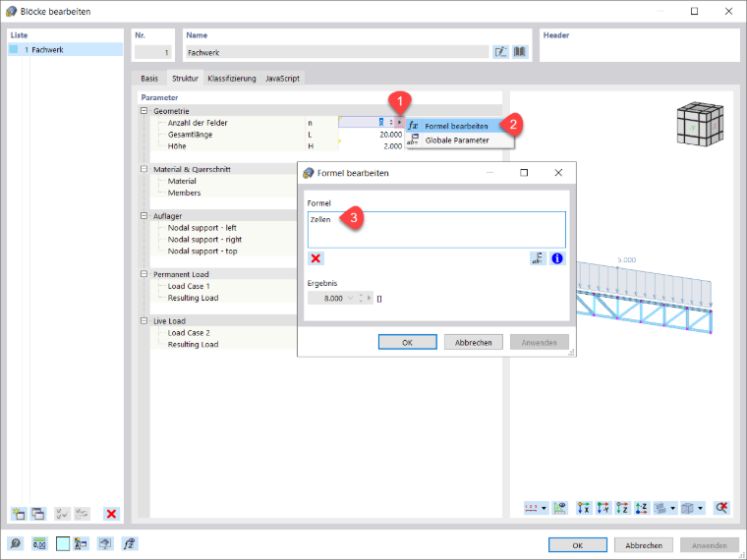Reset preview zoom with magnifier X icon
The width and height of the screenshot is (747, 560).
(x=721, y=508)
